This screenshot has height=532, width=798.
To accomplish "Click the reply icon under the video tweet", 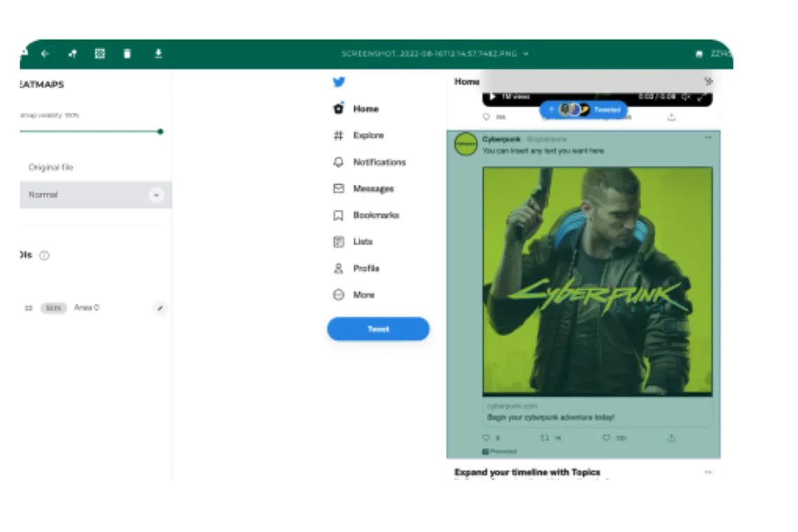I will click(486, 117).
